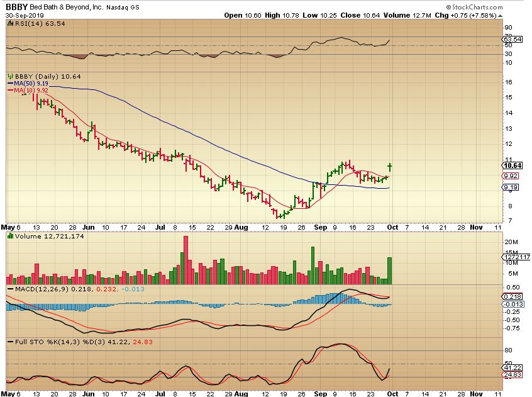The image size is (532, 397).
Task: Click the 41.22 stochastic %K value tag
Action: point(514,368)
